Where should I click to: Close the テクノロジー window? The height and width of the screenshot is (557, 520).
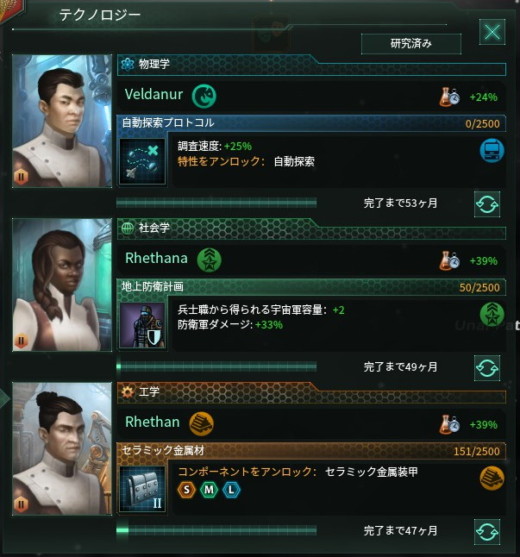click(492, 32)
